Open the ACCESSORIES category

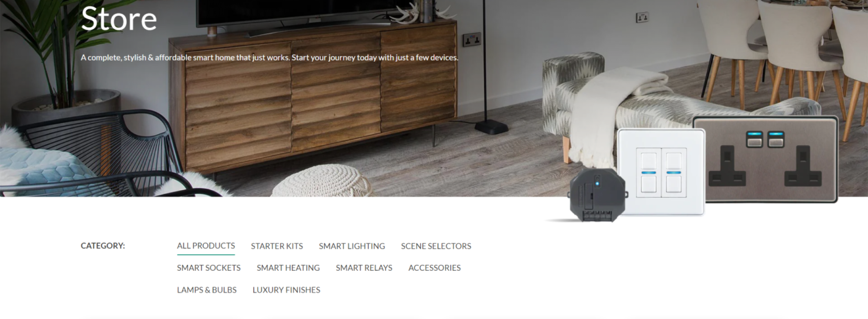pyautogui.click(x=434, y=268)
